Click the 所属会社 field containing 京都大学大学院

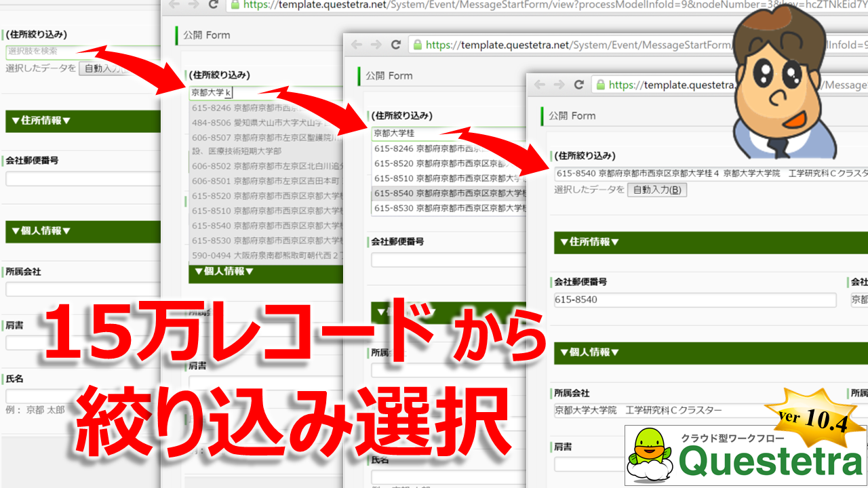pos(695,411)
